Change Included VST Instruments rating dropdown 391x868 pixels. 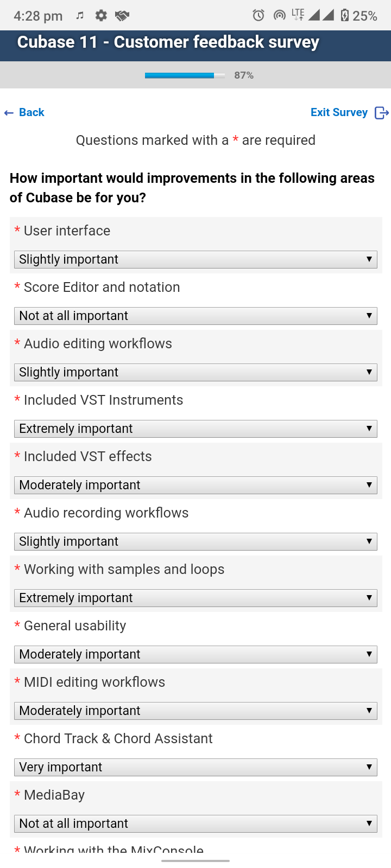[x=195, y=429]
